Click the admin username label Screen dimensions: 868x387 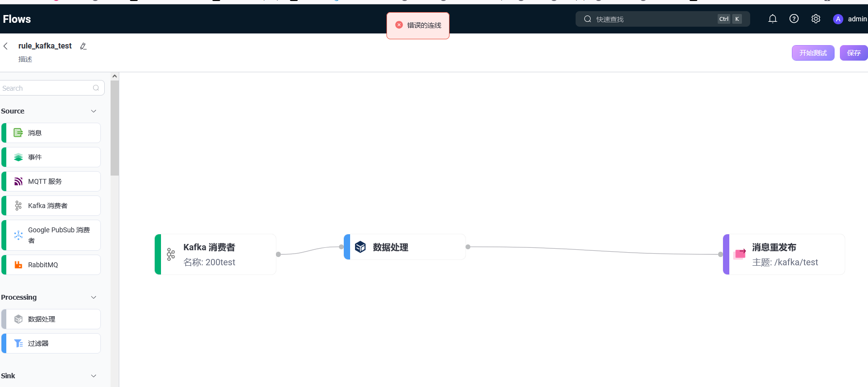(857, 19)
